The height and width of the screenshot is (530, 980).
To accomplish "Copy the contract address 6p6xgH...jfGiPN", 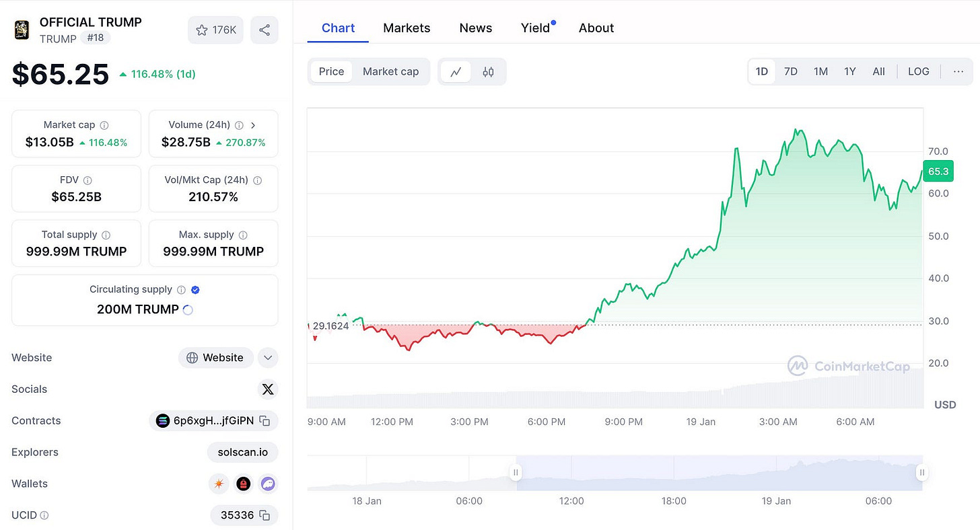I will (x=265, y=421).
